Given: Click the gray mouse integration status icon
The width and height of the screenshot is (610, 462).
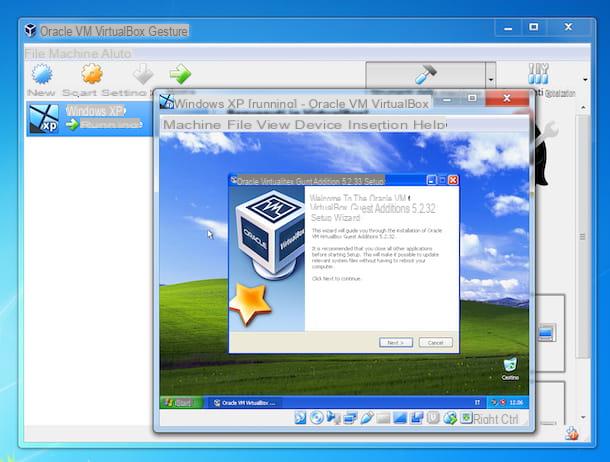Looking at the screenshot, I should pos(433,418).
